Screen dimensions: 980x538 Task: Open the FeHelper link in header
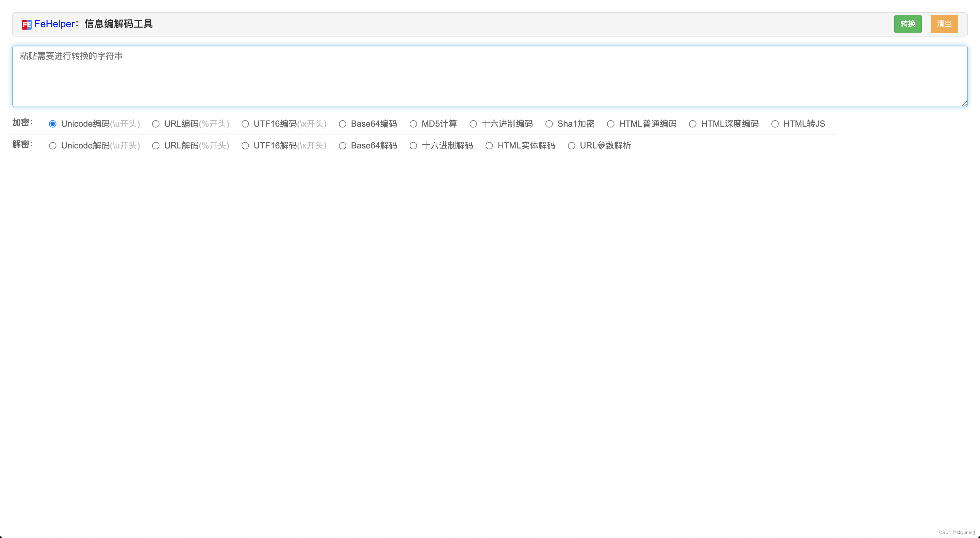[x=54, y=24]
